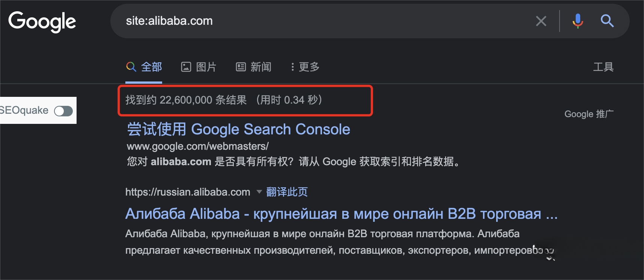The height and width of the screenshot is (280, 644).
Task: Start voice search with microphone icon
Action: (x=578, y=21)
